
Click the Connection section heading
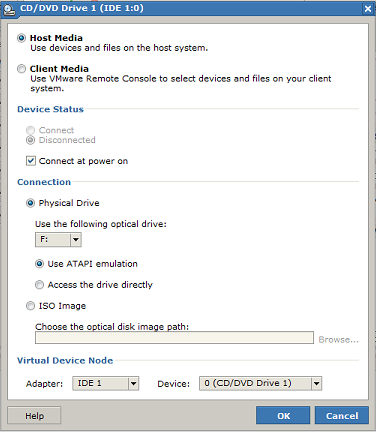[x=44, y=182]
